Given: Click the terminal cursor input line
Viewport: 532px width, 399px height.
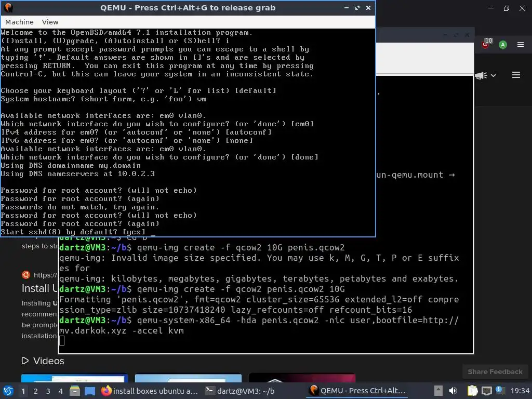Looking at the screenshot, I should point(62,341).
